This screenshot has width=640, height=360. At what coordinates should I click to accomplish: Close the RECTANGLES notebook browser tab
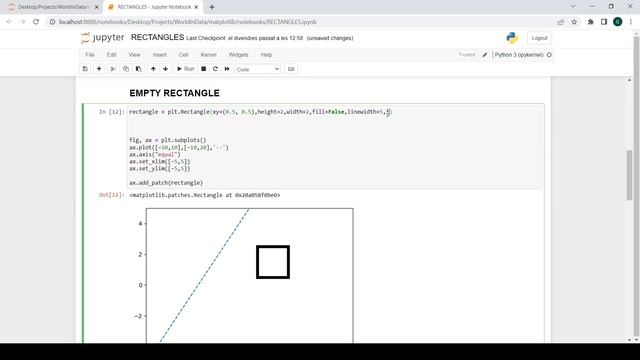(196, 7)
